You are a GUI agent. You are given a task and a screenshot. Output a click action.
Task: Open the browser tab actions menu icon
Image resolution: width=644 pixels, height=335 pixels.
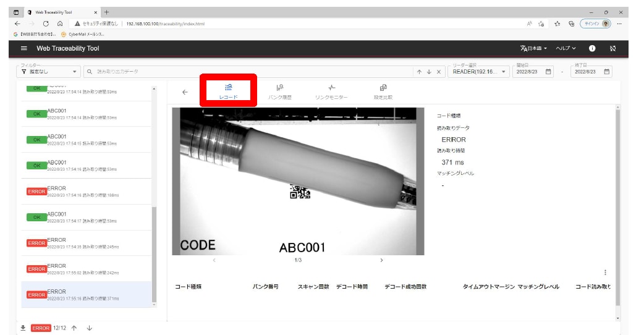(16, 12)
